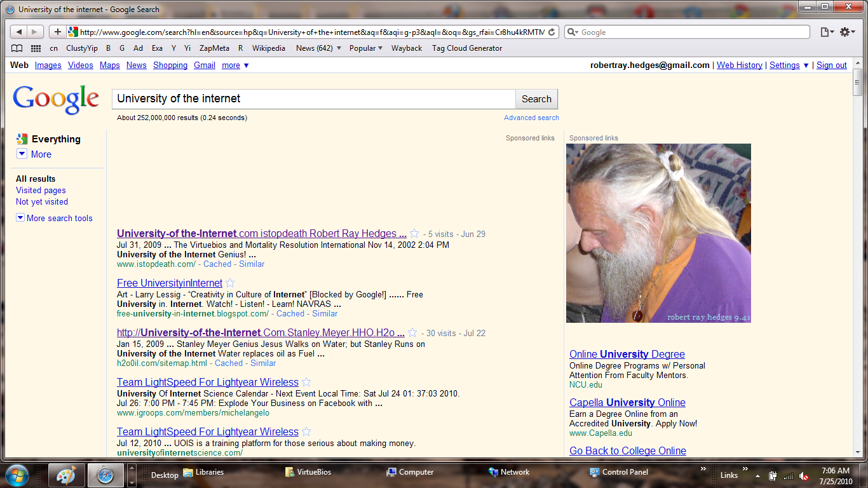868x488 pixels.
Task: Expand the More options under Everything
Action: 34,154
